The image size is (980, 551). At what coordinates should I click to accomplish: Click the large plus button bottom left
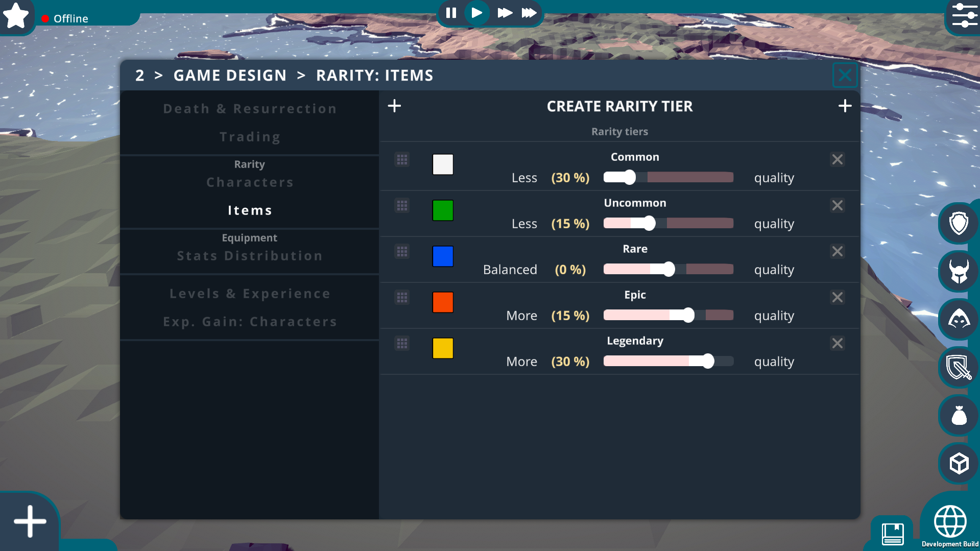point(30,521)
